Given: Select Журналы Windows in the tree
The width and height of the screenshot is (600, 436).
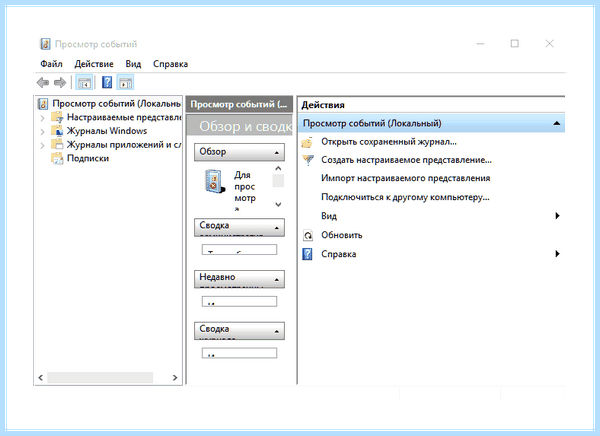Looking at the screenshot, I should (107, 131).
